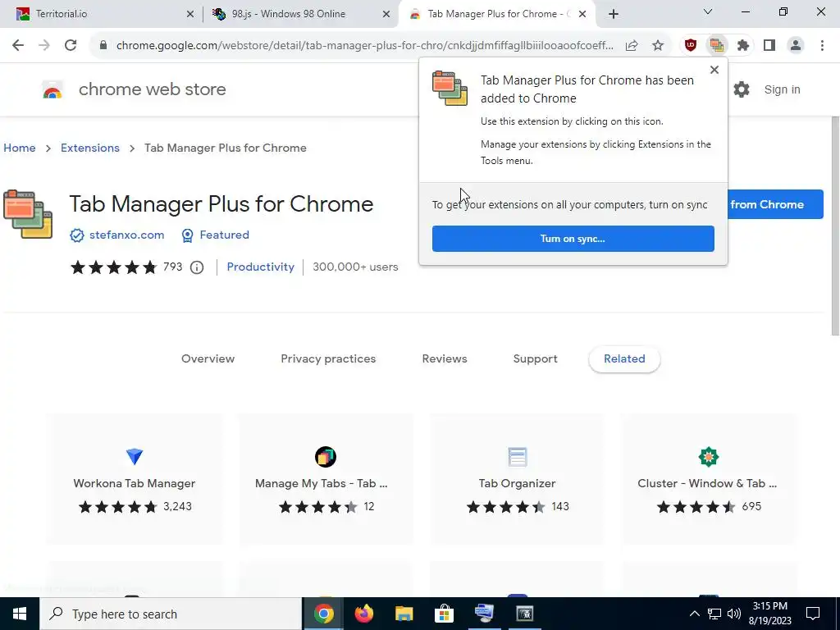840x630 pixels.
Task: Switch to Privacy practices tab
Action: (328, 359)
